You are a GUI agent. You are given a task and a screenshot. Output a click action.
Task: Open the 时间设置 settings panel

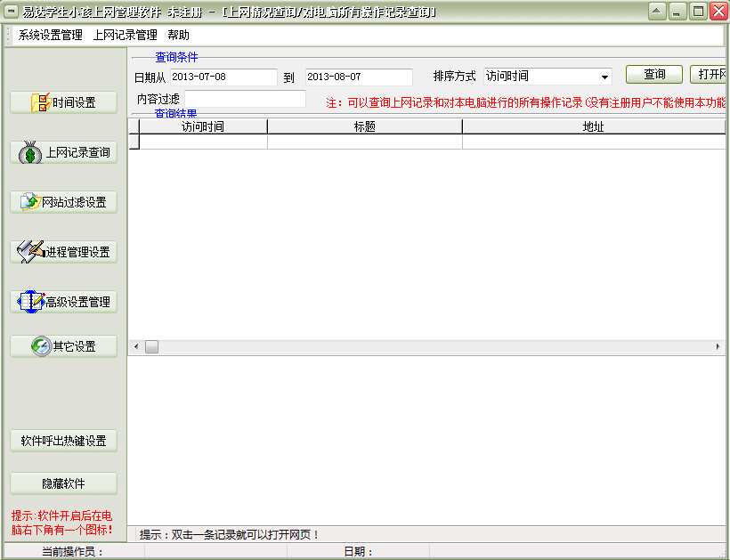[62, 101]
